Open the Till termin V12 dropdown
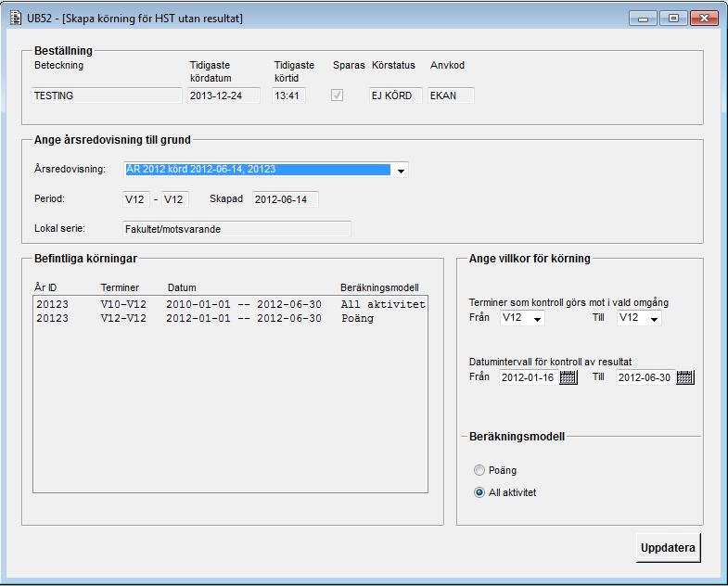Screen dimensions: 728x586 pyautogui.click(x=654, y=318)
